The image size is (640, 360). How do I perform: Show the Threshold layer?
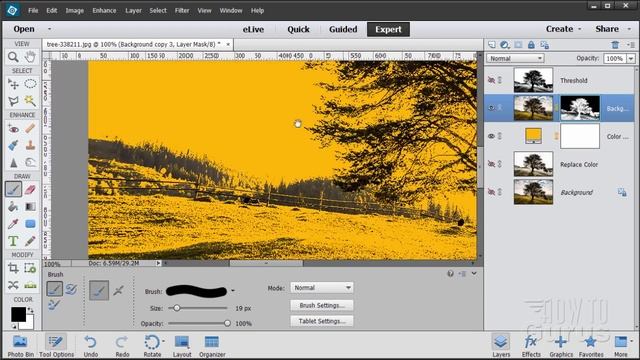[491, 80]
